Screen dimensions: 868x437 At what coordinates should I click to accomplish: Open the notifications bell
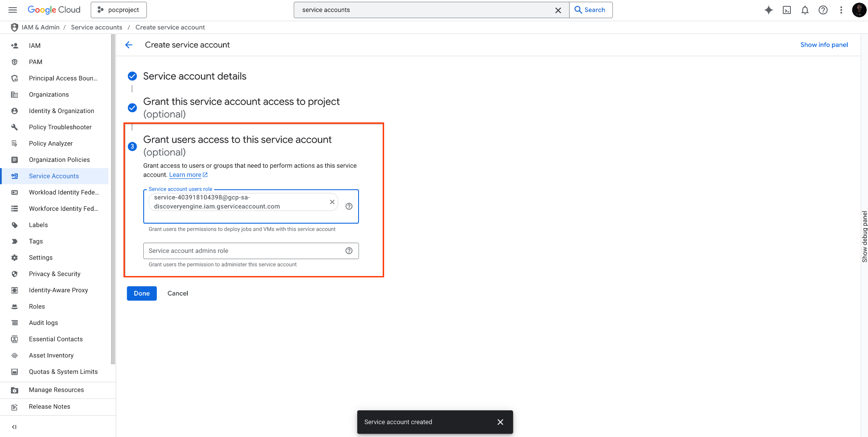click(x=805, y=10)
